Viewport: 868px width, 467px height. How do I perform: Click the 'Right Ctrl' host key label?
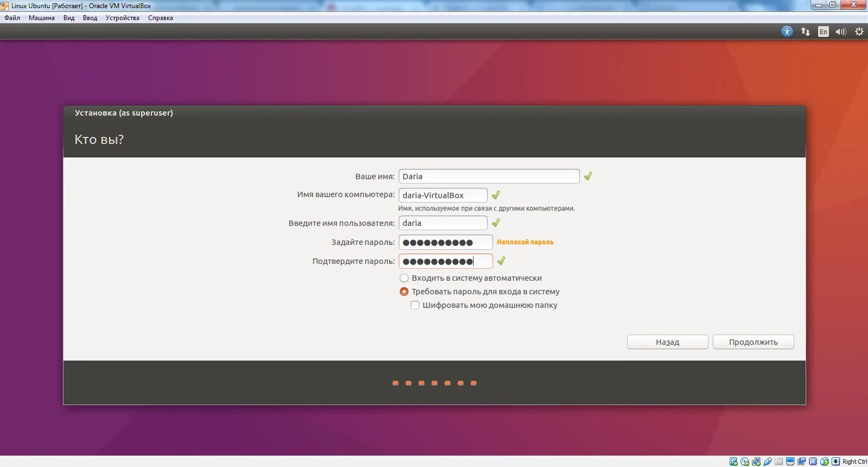coord(854,462)
